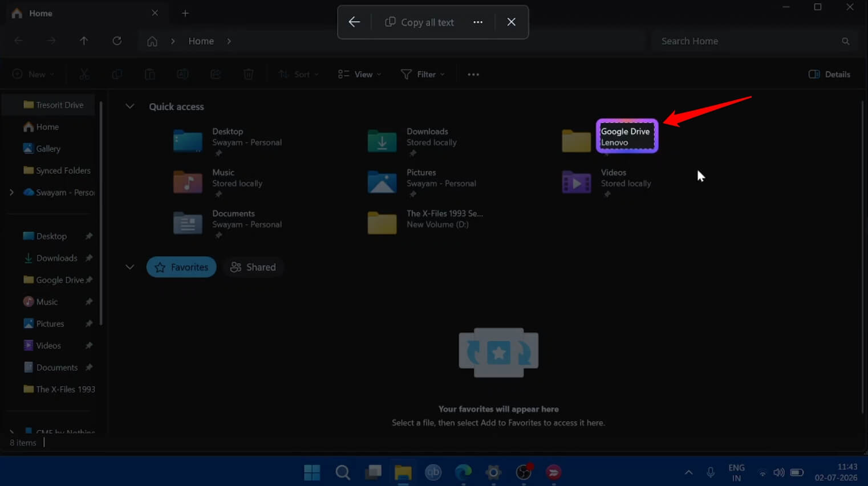The height and width of the screenshot is (486, 868).
Task: Open Windows Start menu
Action: click(312, 472)
